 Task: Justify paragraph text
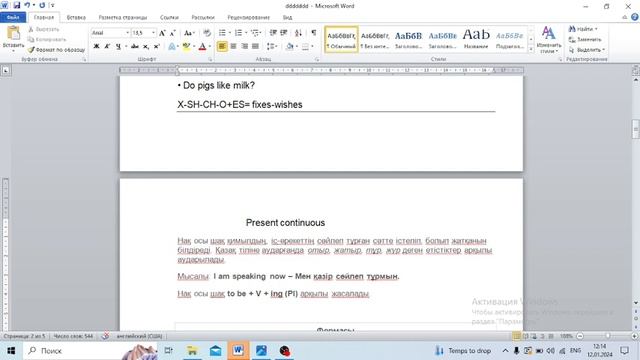(255, 47)
